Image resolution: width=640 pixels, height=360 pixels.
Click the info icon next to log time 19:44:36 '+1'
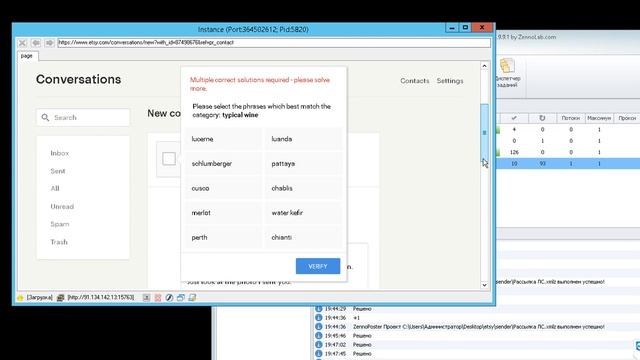coord(319,318)
